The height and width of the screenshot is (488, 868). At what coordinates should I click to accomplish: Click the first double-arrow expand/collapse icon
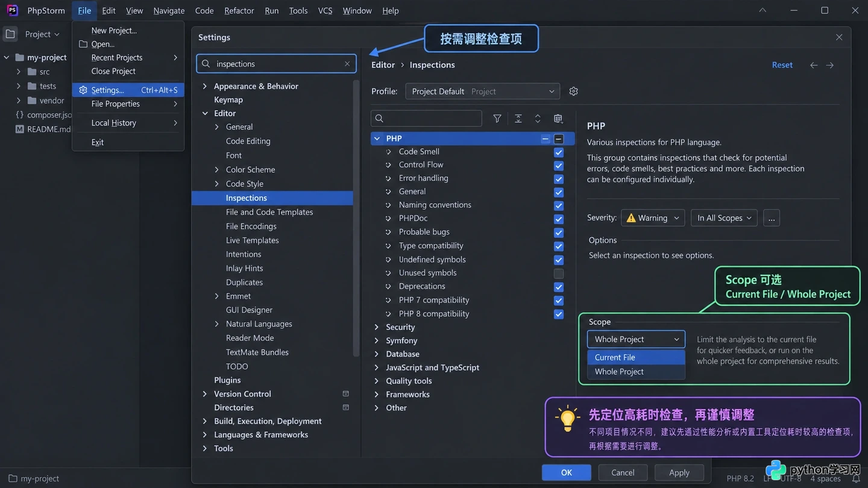coord(518,119)
